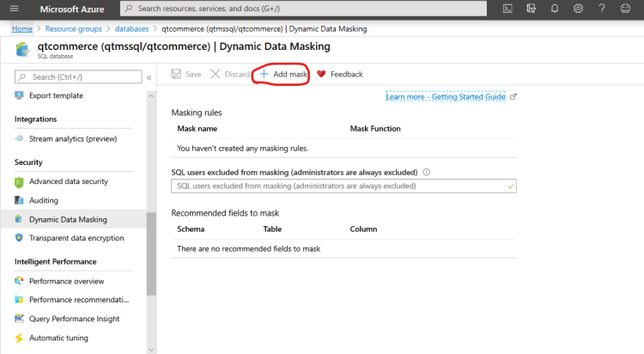Click the Table column header
The image size is (644, 354).
coord(272,229)
